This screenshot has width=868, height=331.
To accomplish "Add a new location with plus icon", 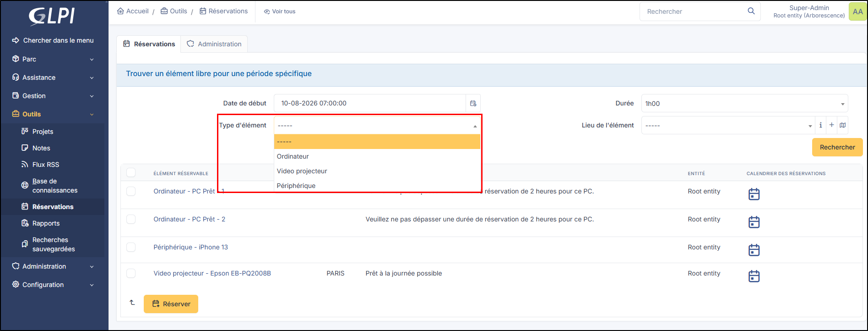I will click(x=831, y=125).
